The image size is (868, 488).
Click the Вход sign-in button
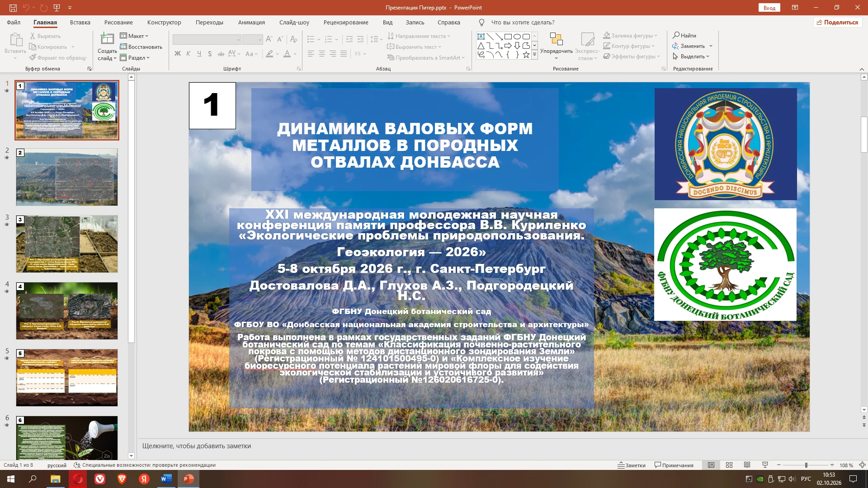769,8
